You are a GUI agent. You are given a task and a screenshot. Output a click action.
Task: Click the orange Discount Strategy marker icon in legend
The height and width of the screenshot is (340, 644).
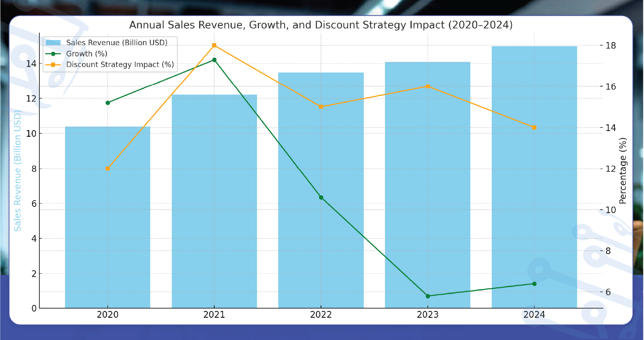[x=54, y=64]
